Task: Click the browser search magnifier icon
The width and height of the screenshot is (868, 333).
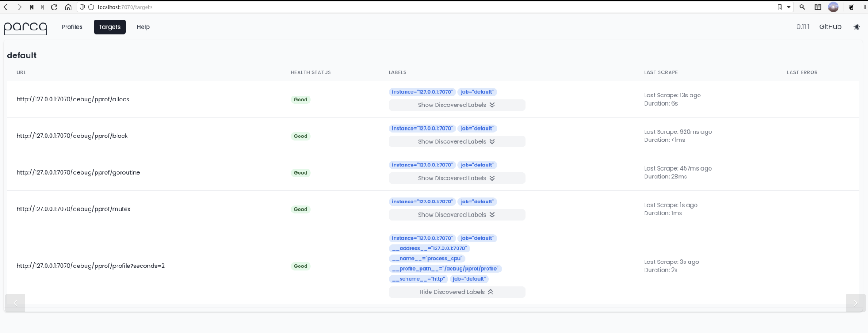Action: (802, 7)
